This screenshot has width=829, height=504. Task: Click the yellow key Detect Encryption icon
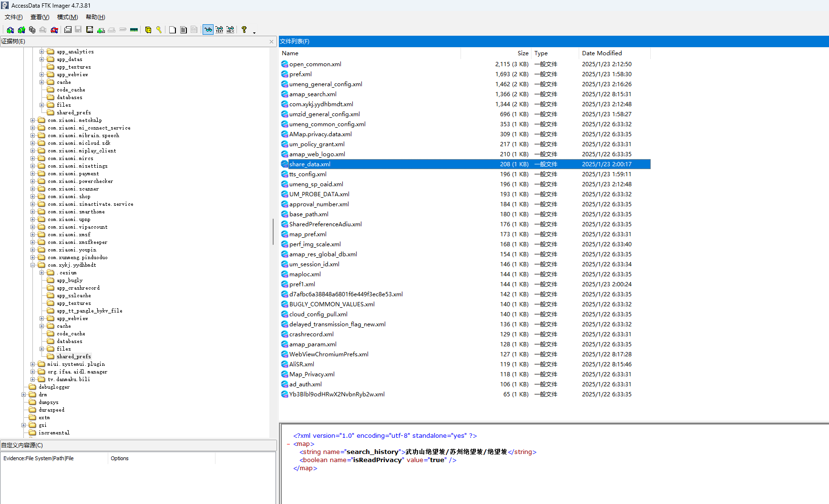point(159,30)
